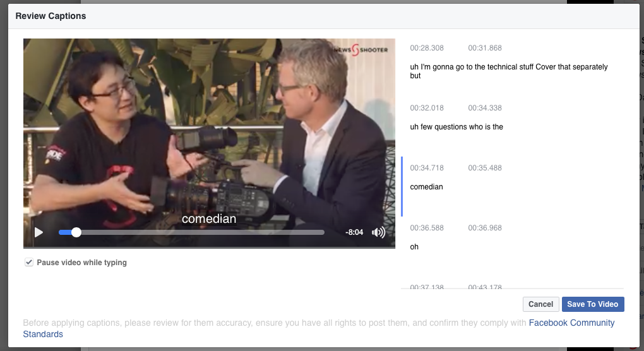Screen dimensions: 644x351
Task: Click the Save To Video button
Action: pos(592,304)
